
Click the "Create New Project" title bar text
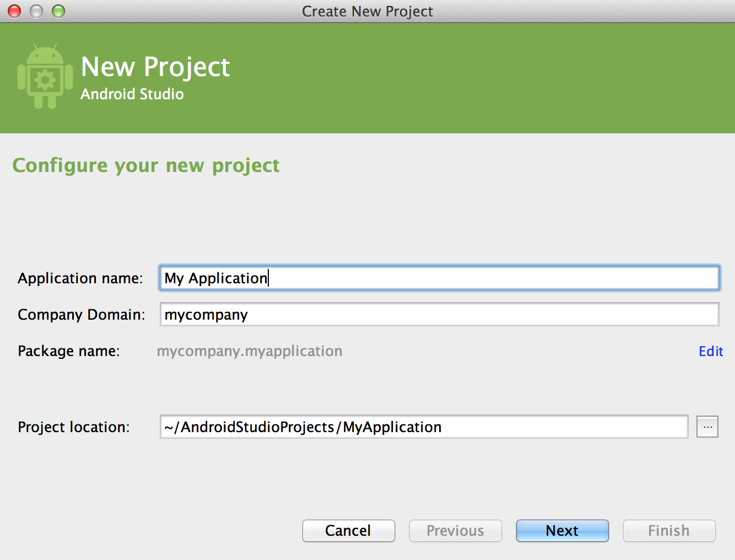point(367,12)
